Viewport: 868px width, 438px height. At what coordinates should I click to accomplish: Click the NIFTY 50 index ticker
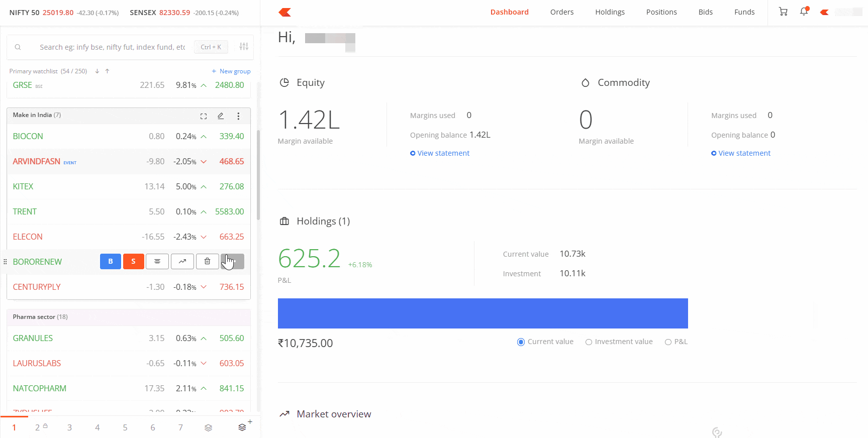64,13
